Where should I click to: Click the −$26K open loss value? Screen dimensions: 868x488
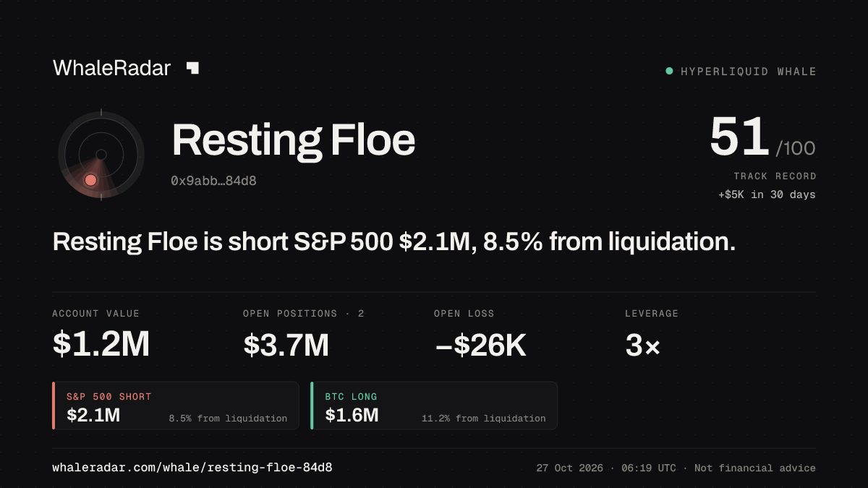[480, 345]
